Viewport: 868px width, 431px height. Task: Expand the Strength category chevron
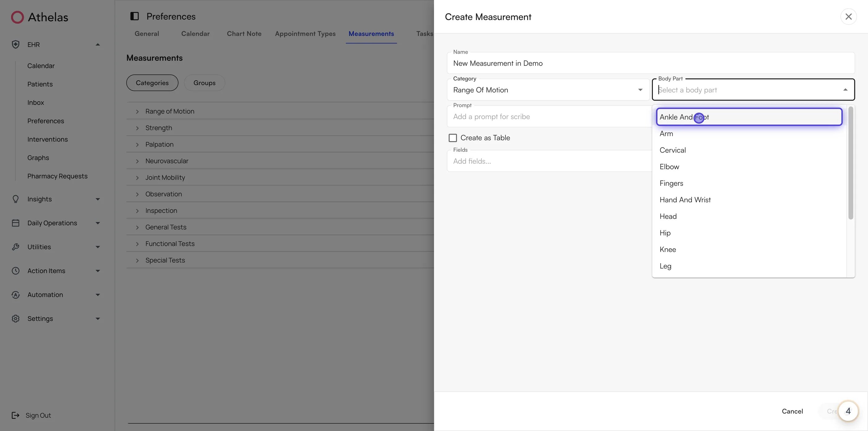(137, 128)
